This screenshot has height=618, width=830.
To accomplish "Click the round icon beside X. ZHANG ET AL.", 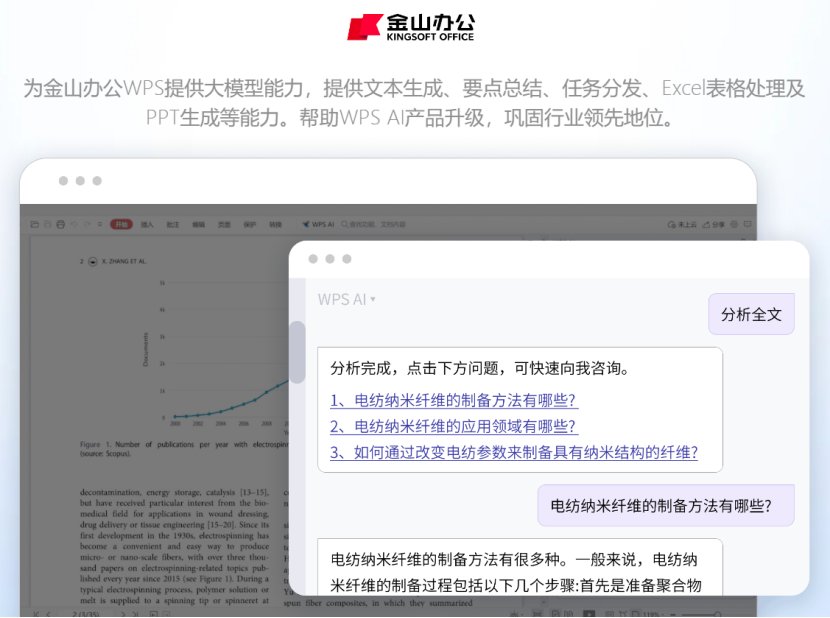I will click(93, 261).
